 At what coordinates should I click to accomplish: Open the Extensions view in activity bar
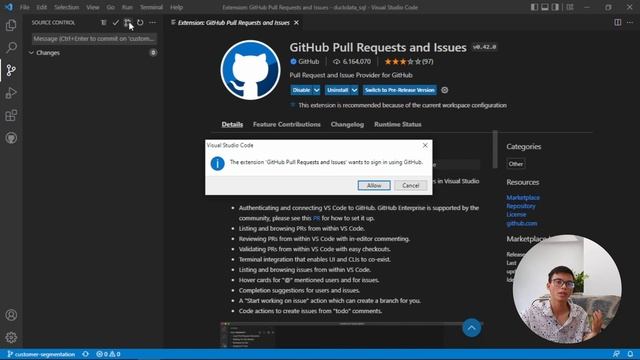(x=11, y=116)
